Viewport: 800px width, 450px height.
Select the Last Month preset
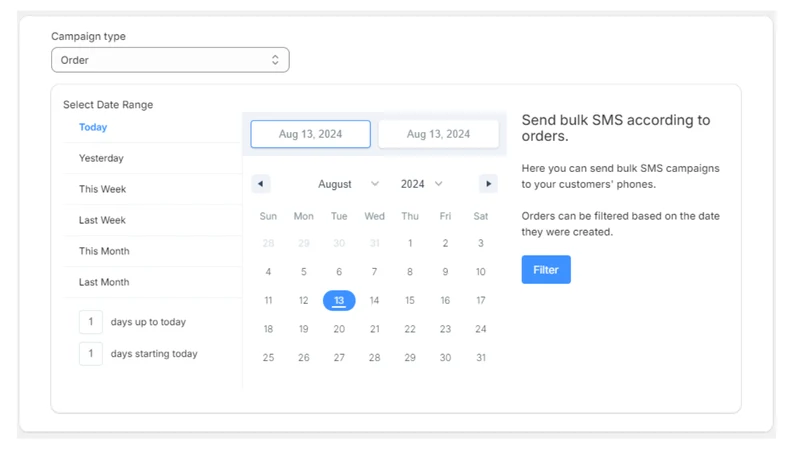(x=152, y=282)
